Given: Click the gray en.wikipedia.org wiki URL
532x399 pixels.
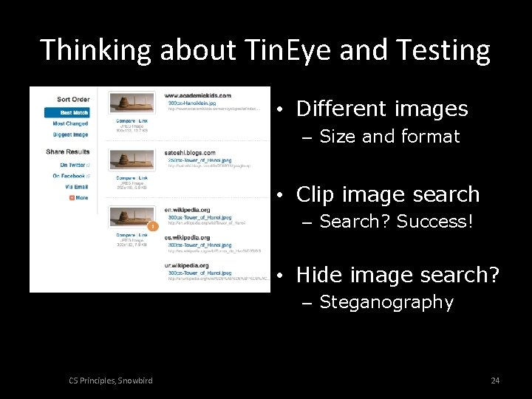Looking at the screenshot, I should 207,223.
